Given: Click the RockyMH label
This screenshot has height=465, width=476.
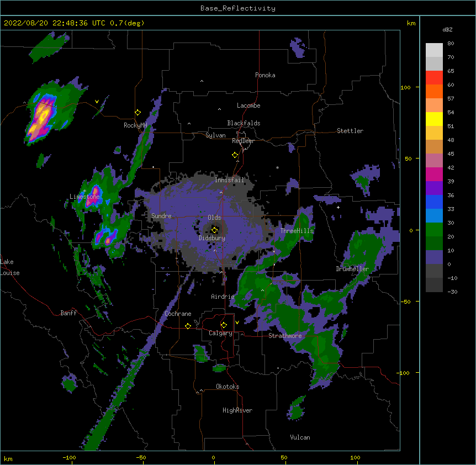Looking at the screenshot, I should pyautogui.click(x=135, y=125).
